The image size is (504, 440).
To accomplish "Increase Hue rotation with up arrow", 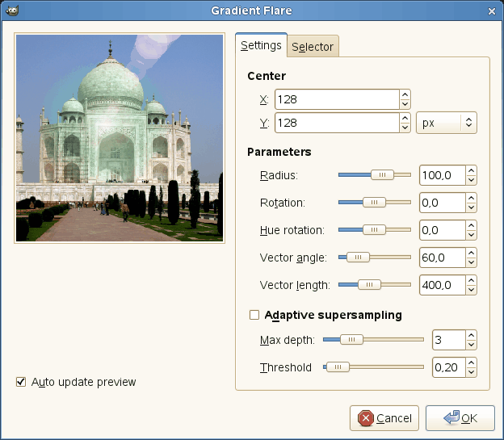I will (471, 225).
